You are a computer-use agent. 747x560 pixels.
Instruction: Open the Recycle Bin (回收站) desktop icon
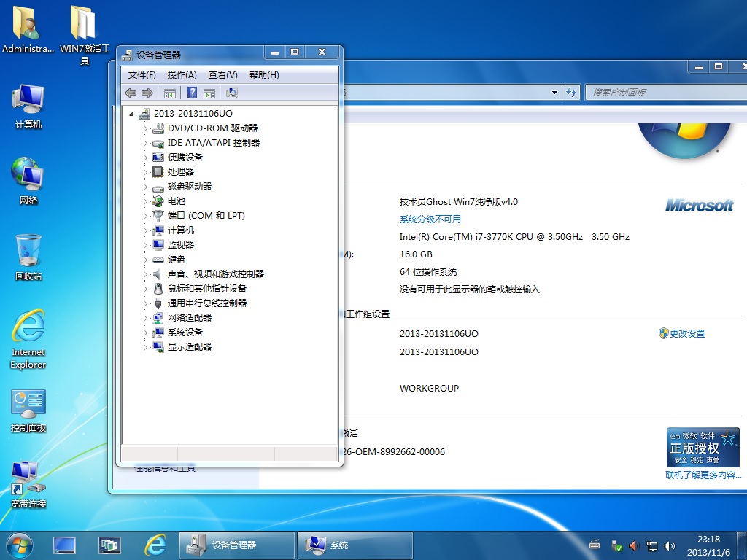tap(28, 257)
